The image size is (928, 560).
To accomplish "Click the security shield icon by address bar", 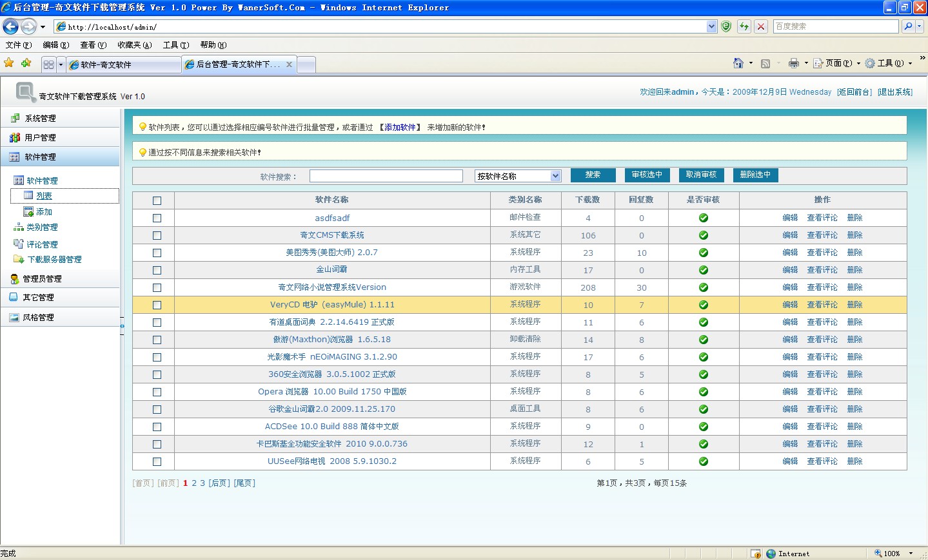I will point(726,26).
